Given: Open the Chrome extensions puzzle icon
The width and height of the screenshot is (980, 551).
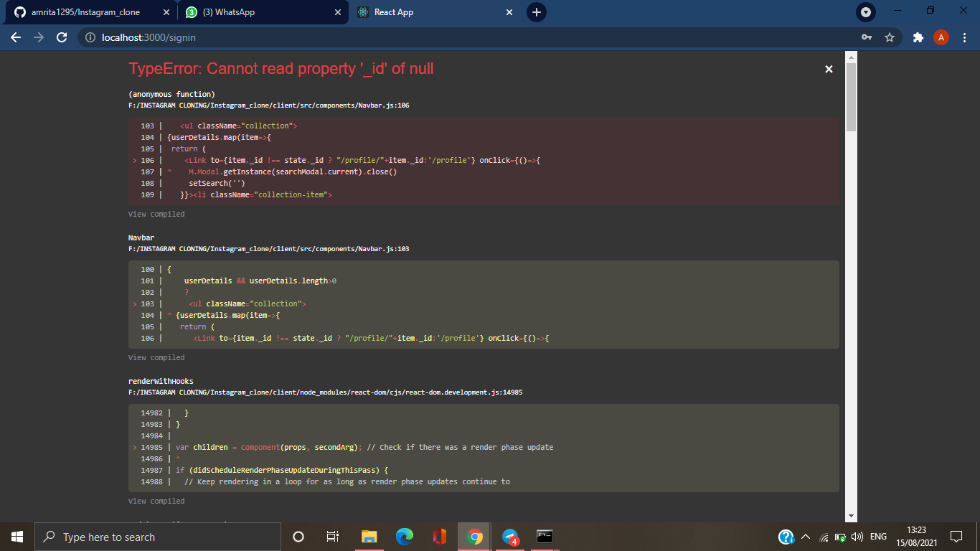Looking at the screenshot, I should [918, 37].
